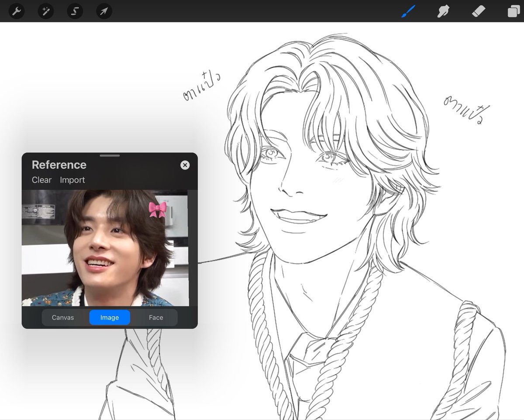Open the Layers panel
524x420 pixels.
(514, 11)
